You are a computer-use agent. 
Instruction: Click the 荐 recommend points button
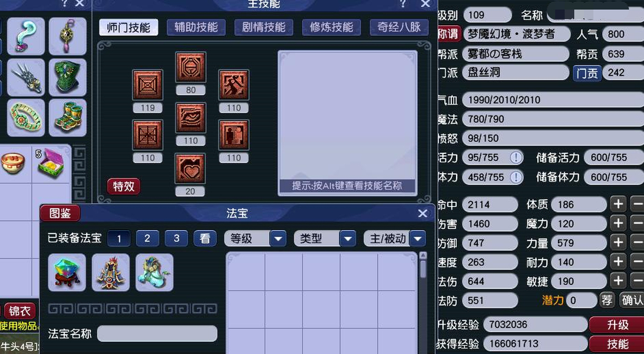pos(607,300)
